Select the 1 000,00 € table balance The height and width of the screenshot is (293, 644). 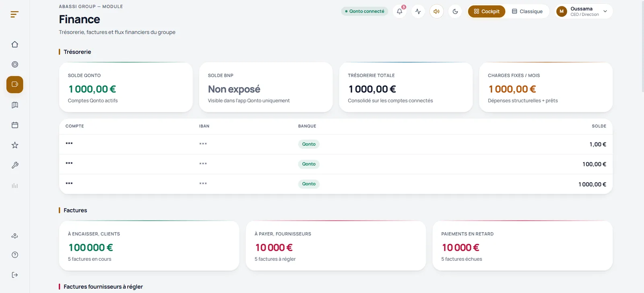[592, 184]
